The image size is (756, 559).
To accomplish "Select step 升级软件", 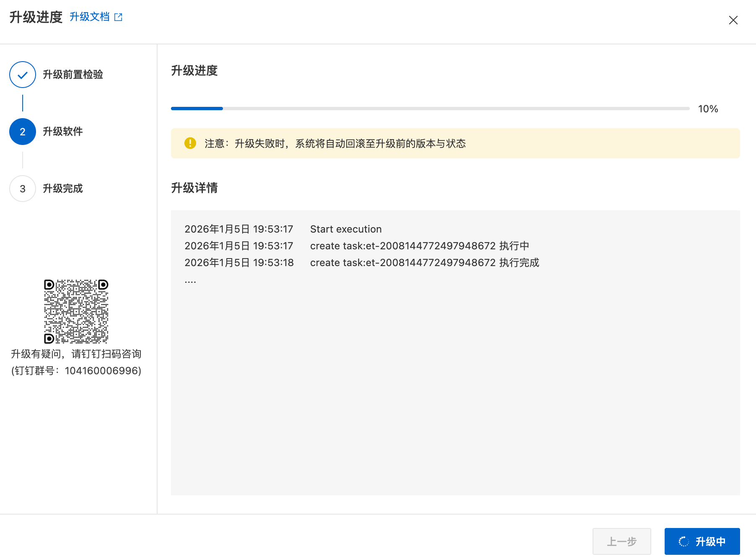I will click(x=63, y=132).
